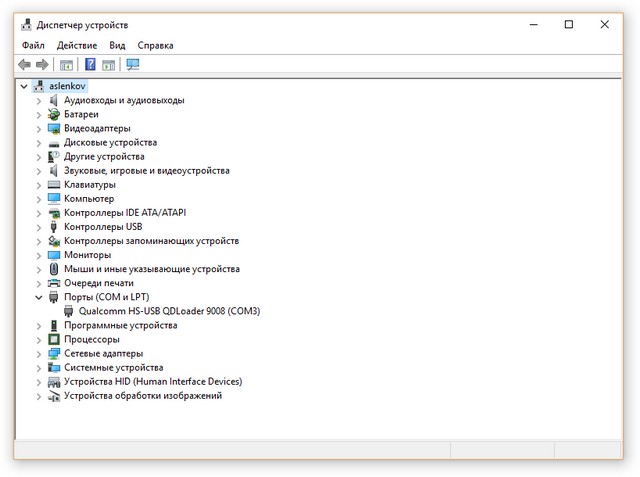Select the Батареи battery icon
This screenshot has width=640, height=477.
tap(54, 114)
